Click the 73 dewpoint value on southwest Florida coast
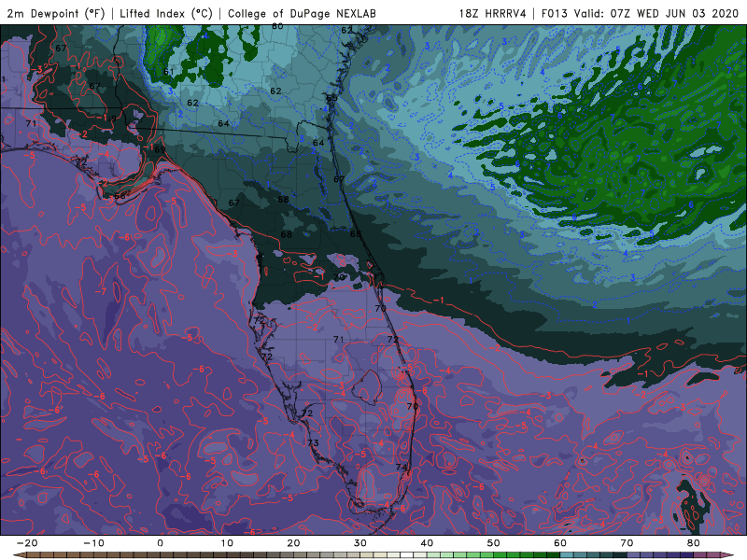 313,442
